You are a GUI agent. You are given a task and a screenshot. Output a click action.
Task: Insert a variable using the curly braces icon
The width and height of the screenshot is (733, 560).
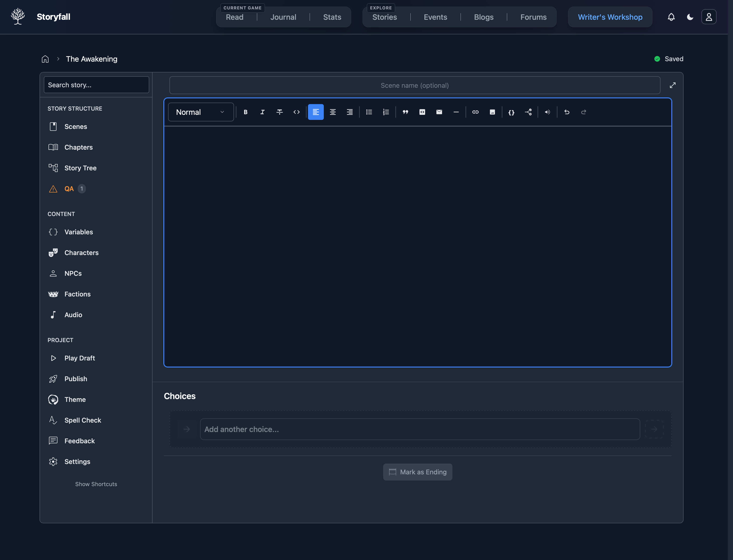(511, 112)
